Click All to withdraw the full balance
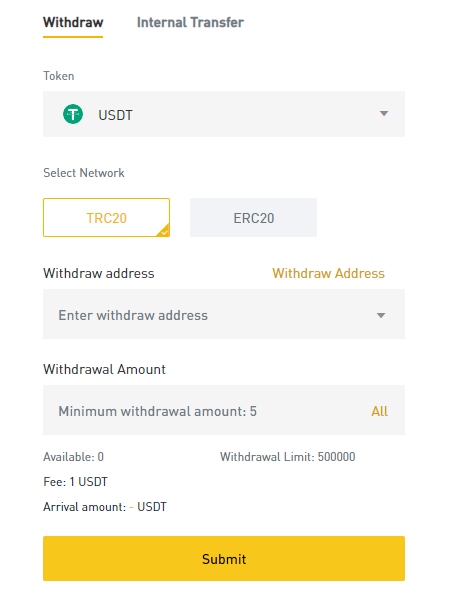 tap(379, 411)
